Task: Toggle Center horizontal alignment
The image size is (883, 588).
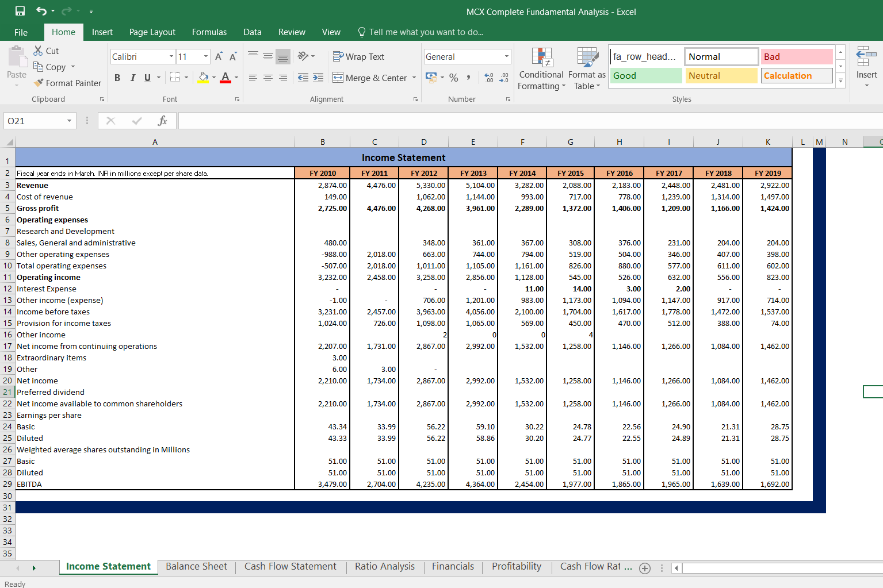Action: (x=268, y=78)
